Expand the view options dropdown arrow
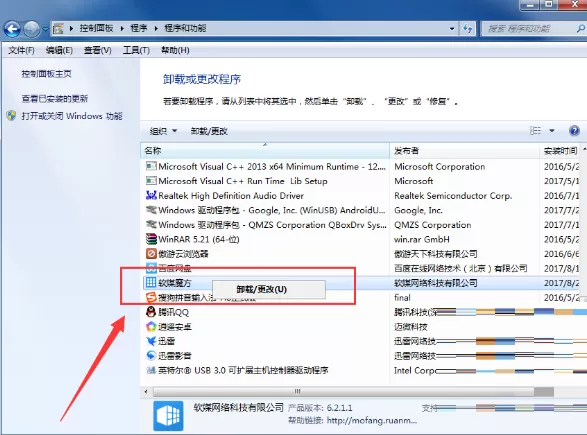This screenshot has height=435, width=587. tap(552, 131)
